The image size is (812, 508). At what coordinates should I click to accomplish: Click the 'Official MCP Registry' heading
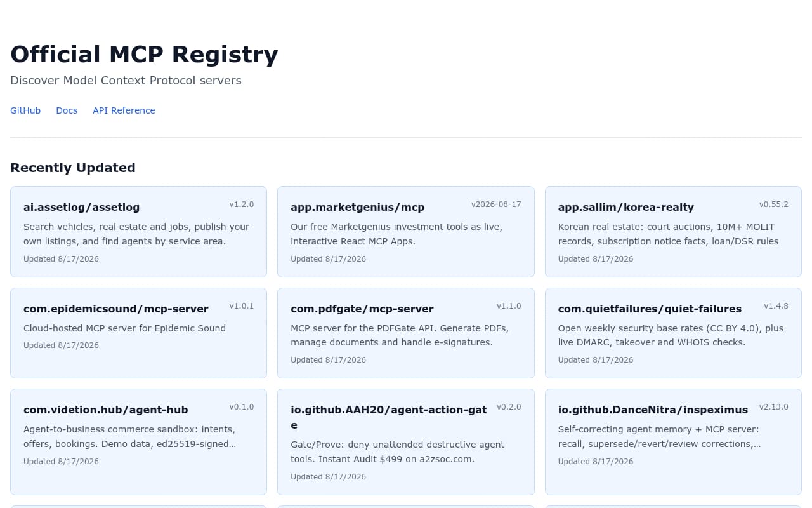[x=144, y=55]
